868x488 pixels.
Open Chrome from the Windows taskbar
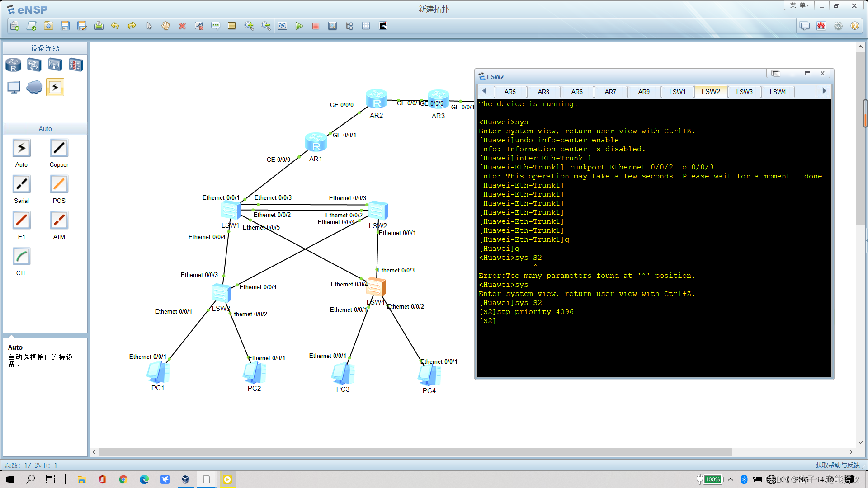click(x=123, y=479)
